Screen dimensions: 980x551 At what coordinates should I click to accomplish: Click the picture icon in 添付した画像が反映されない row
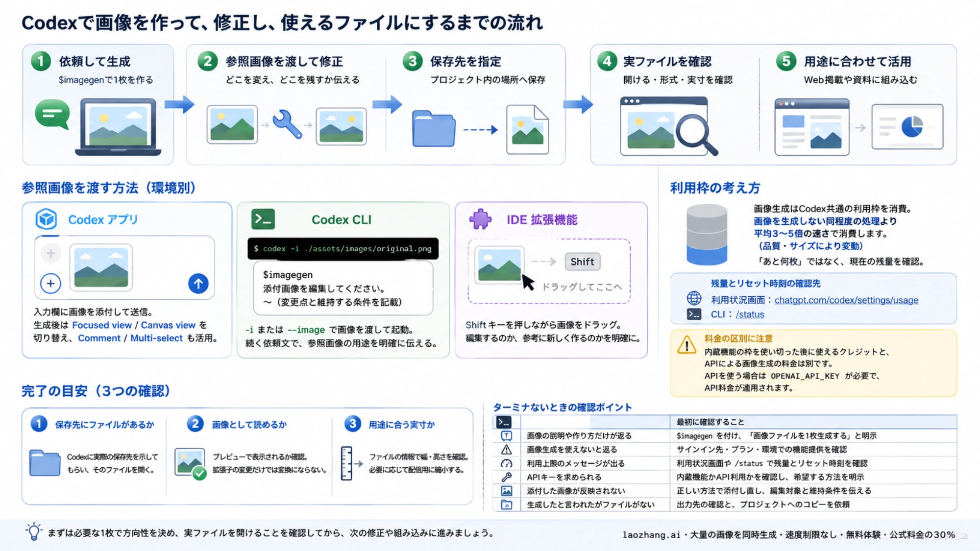[506, 491]
